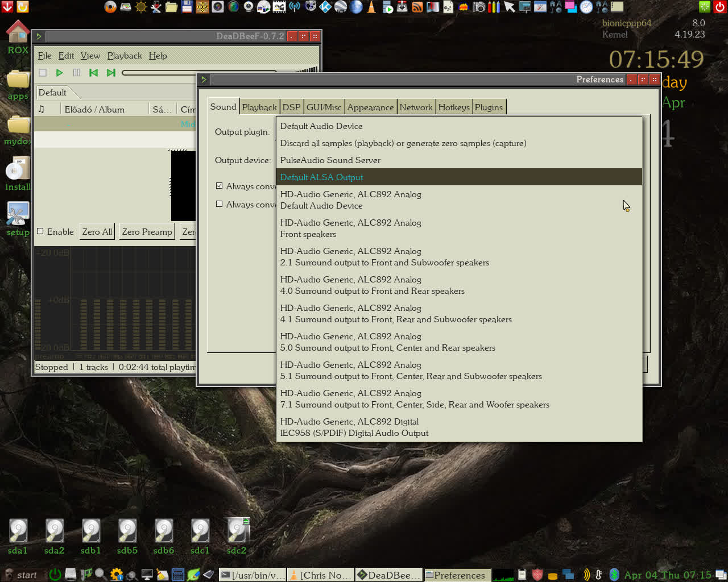728x582 pixels.
Task: Click the music note column header
Action: (x=47, y=109)
